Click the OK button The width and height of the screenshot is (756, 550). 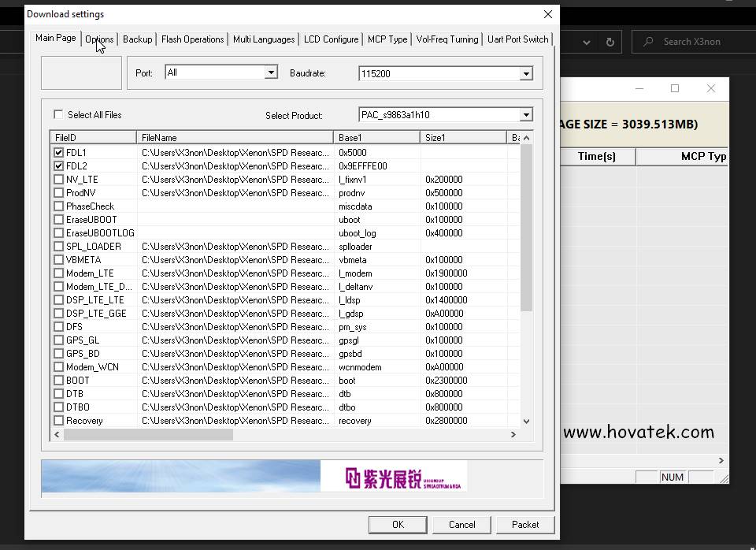(398, 524)
